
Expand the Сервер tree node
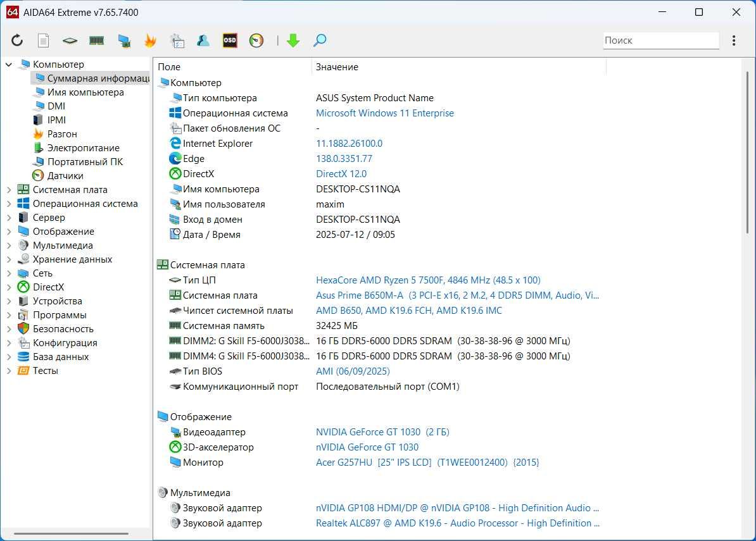(x=9, y=218)
